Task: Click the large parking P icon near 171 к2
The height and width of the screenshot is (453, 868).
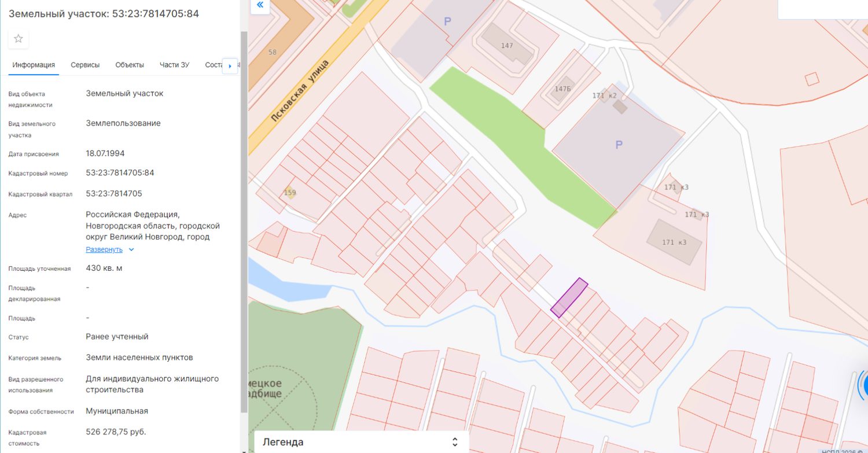Action: coord(619,145)
